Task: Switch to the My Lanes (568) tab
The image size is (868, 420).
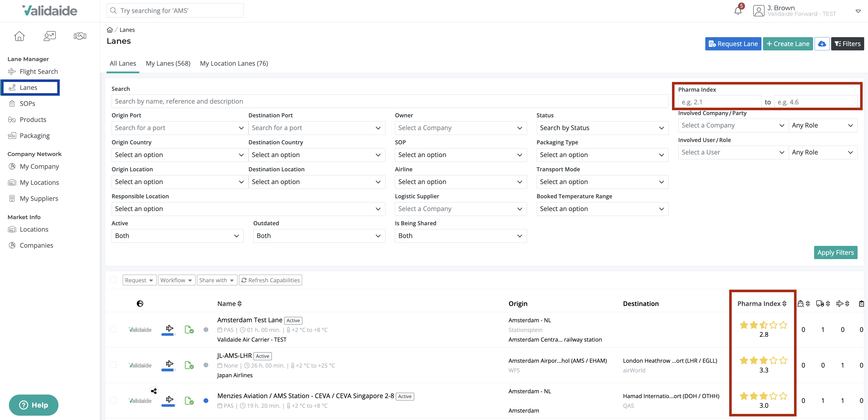Action: (168, 63)
